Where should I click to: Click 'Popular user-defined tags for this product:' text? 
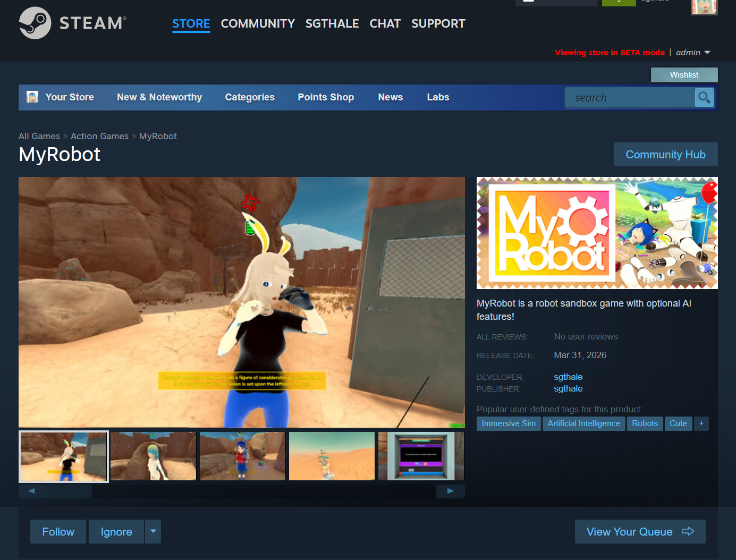[x=560, y=410]
